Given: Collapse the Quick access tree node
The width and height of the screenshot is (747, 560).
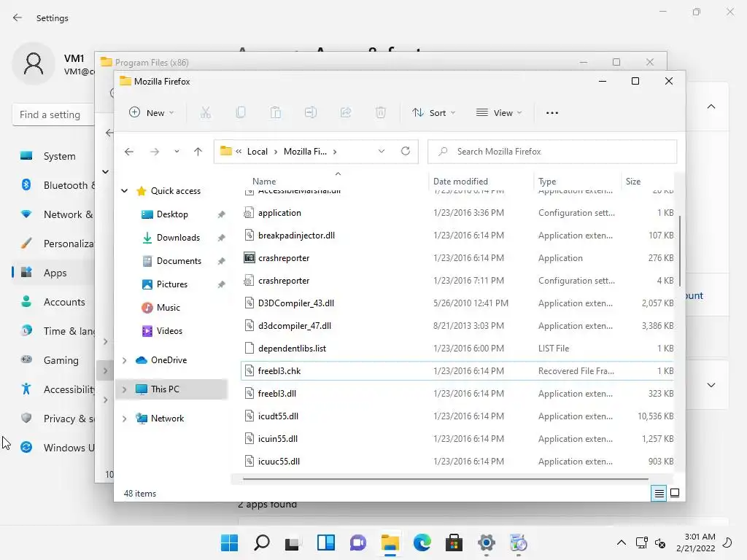Looking at the screenshot, I should 124,191.
